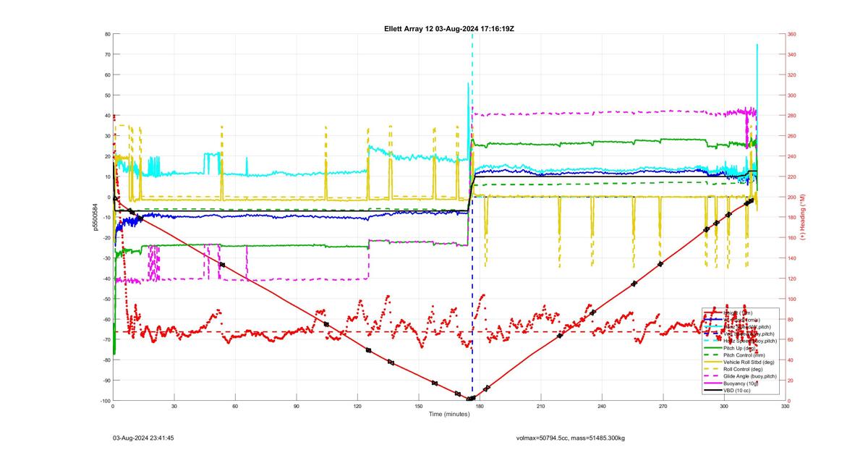The image size is (868, 450).
Task: Select the "Pitch Up (deg)" legend entry
Action: pos(739,348)
